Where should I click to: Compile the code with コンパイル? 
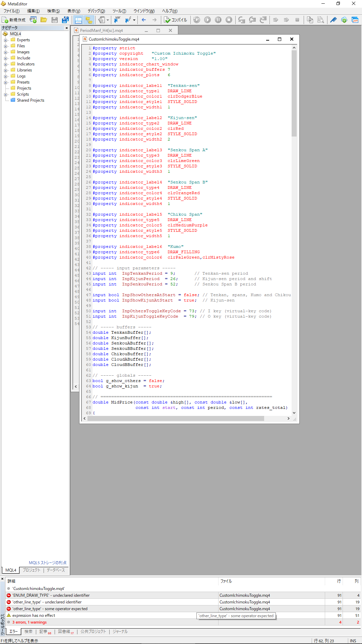(176, 20)
